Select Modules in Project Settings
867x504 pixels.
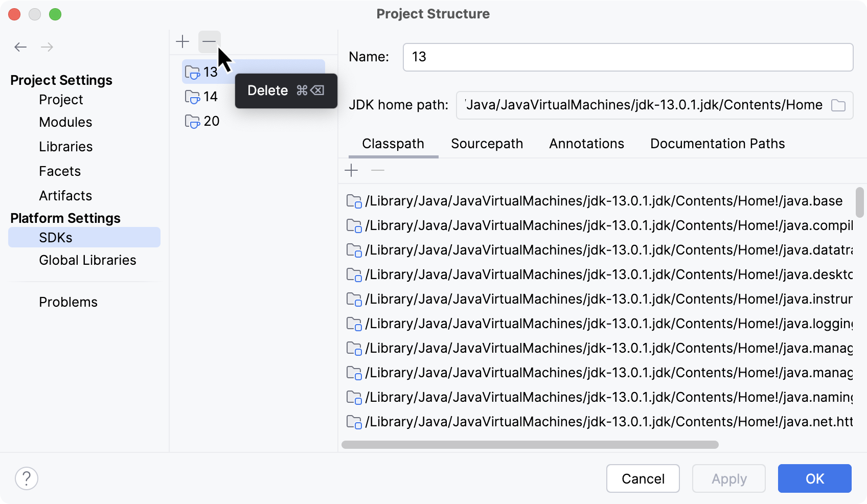point(65,122)
